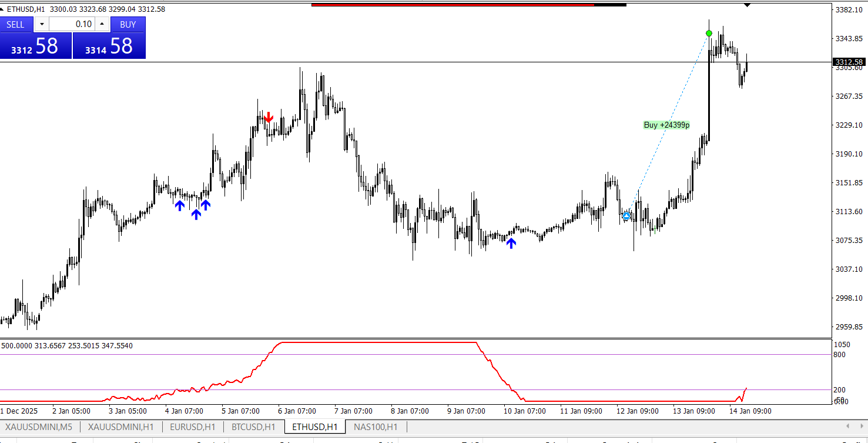The image size is (868, 443).
Task: Open the EURUSD,H1 chart tab
Action: coord(192,427)
